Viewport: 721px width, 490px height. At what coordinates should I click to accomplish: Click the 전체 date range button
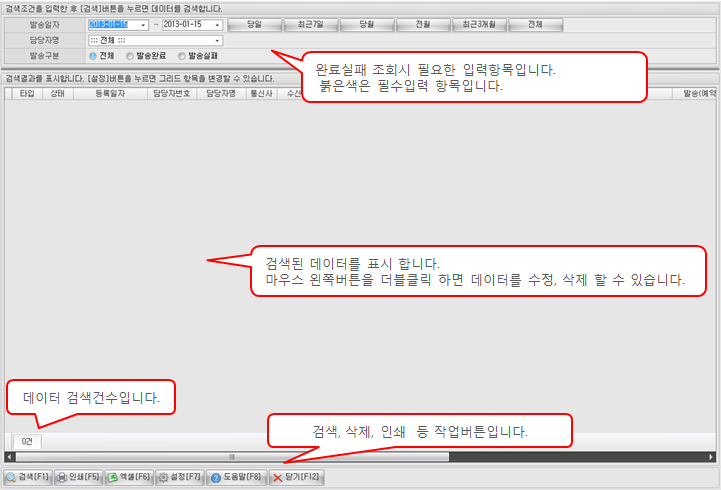point(535,25)
